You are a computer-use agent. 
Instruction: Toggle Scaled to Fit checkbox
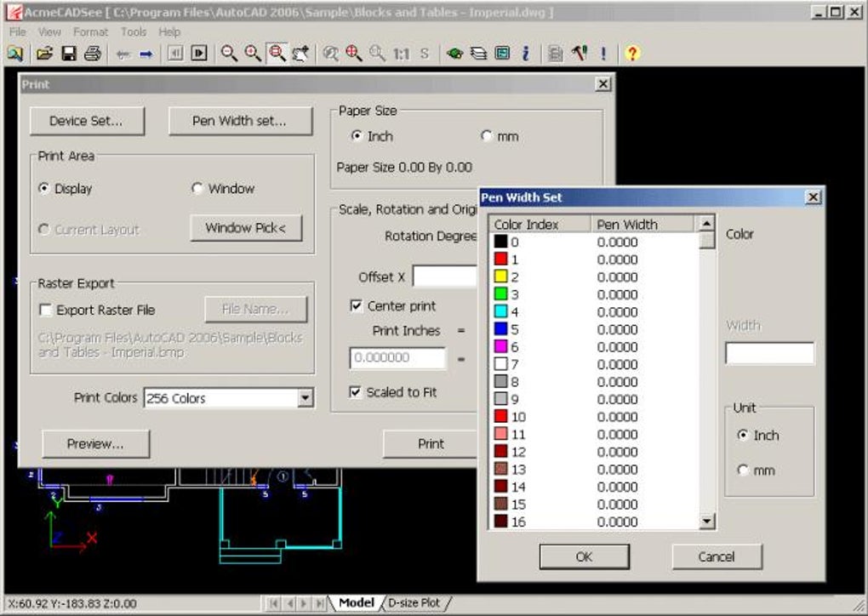356,392
